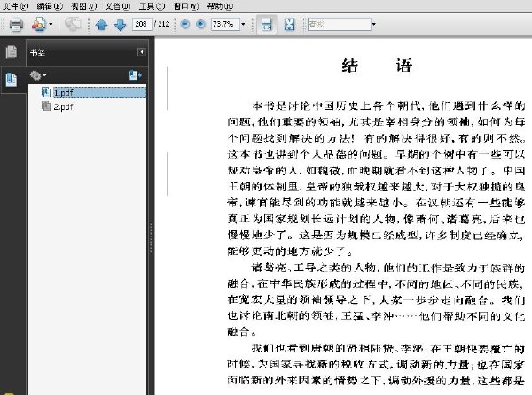Click the greyed comment bubble icon
Viewport: 532px width, 395px height.
pos(73,25)
